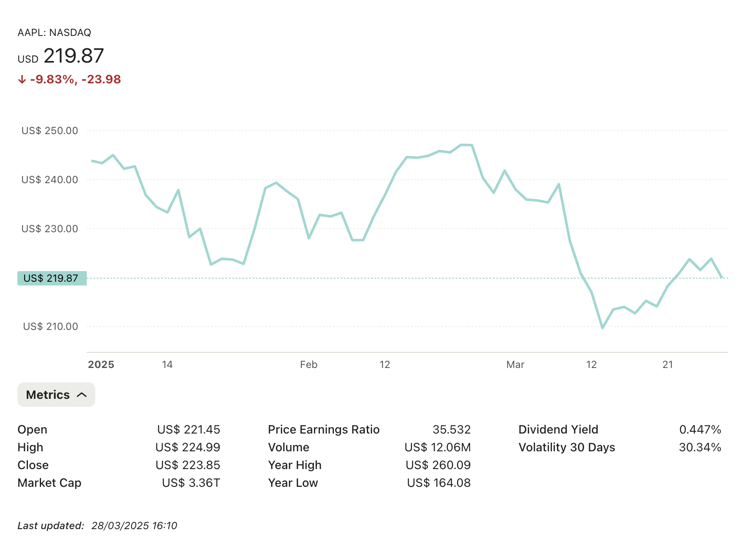Screen dimensions: 744x560
Task: Click the Feb label on the timeline
Action: (309, 364)
